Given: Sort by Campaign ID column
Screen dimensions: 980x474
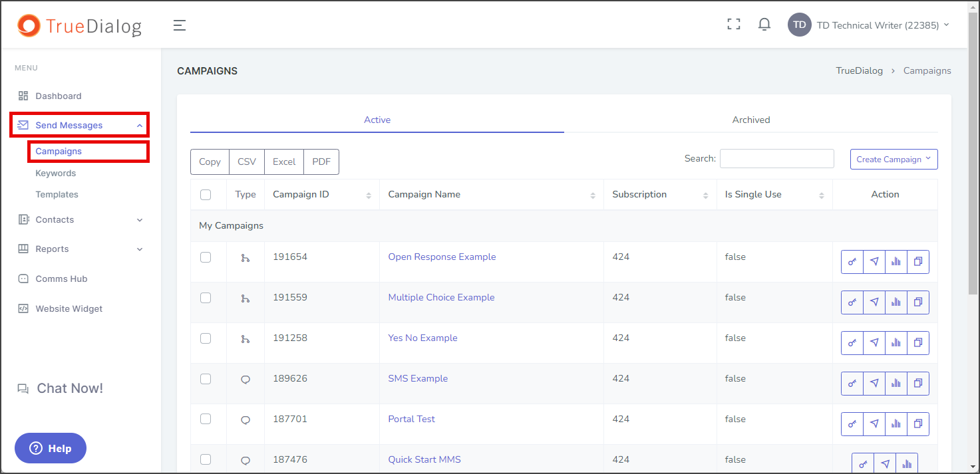Looking at the screenshot, I should pyautogui.click(x=322, y=195).
